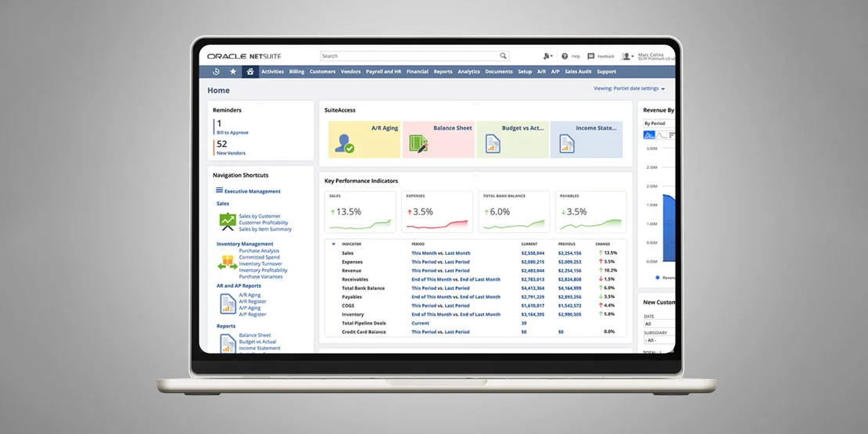Open the Shortcuts star icon
Viewport: 868px width, 434px height.
[233, 71]
